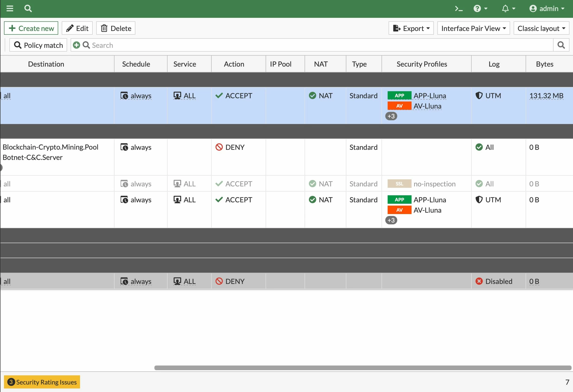Click the search submit magnifier button

[x=561, y=45]
